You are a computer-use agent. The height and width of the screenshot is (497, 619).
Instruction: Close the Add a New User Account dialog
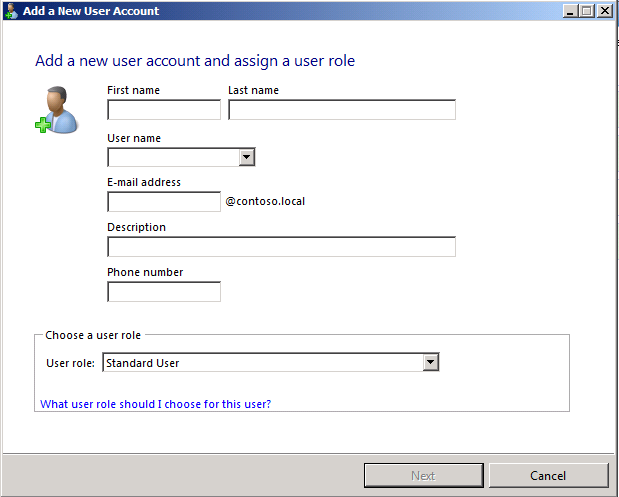pos(605,11)
